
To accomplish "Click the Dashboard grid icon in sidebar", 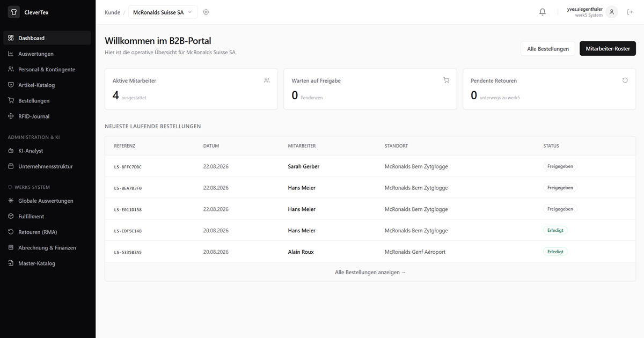I will click(x=11, y=38).
